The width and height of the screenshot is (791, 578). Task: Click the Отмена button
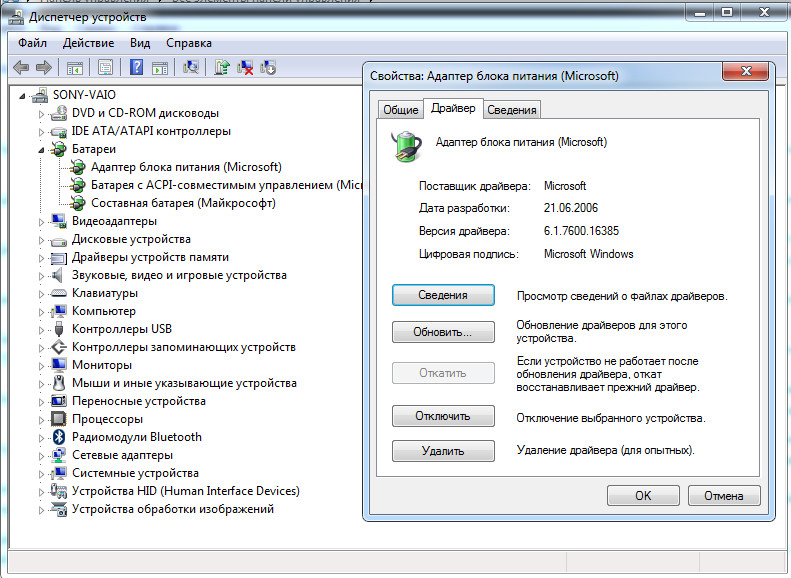[x=723, y=495]
